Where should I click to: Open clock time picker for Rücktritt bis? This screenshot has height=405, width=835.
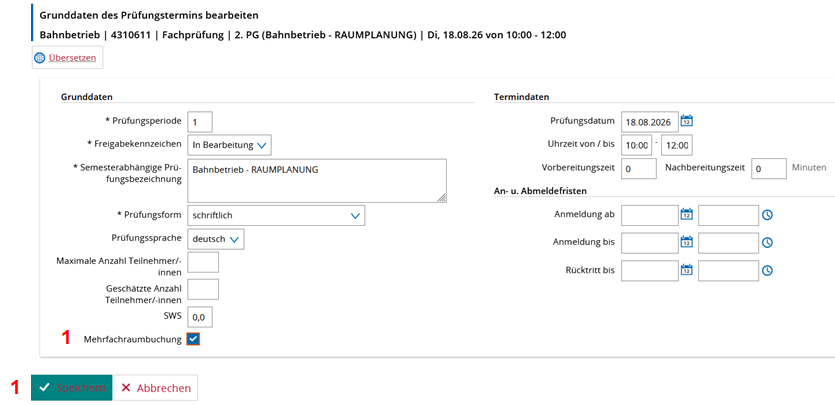(767, 271)
